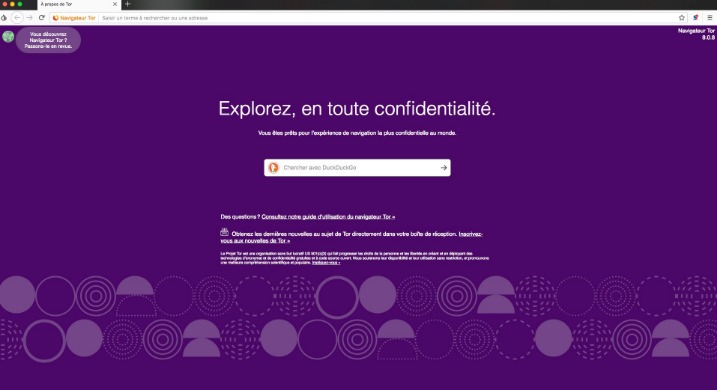Reload the current page
The image size is (717, 390).
[42, 18]
